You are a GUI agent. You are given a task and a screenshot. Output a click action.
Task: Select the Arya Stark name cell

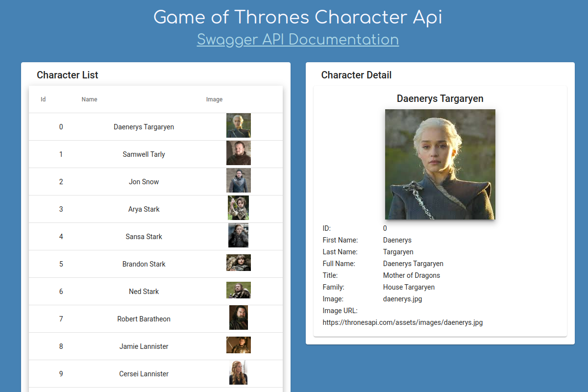[144, 209]
